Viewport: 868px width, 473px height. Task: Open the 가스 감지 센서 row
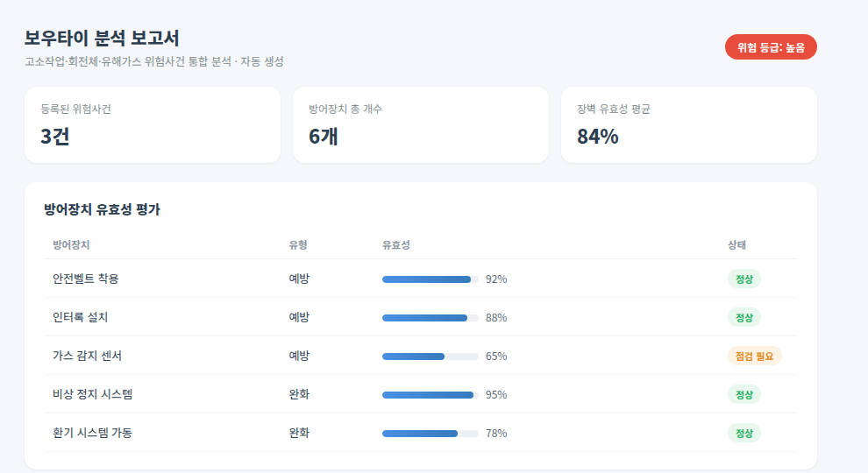point(421,356)
